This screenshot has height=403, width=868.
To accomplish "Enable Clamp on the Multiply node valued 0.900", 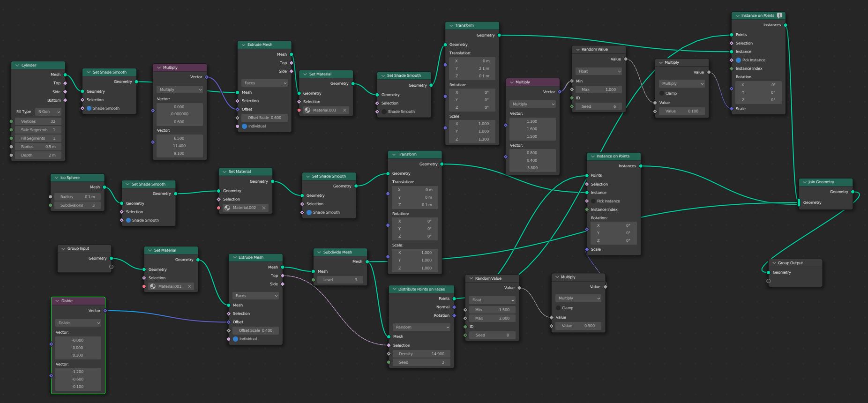I will point(558,308).
